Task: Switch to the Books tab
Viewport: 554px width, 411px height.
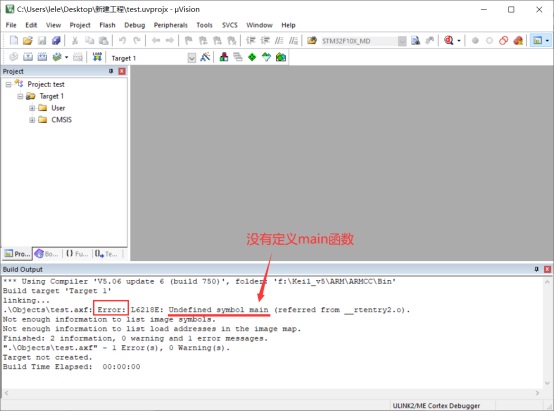Action: click(x=47, y=254)
